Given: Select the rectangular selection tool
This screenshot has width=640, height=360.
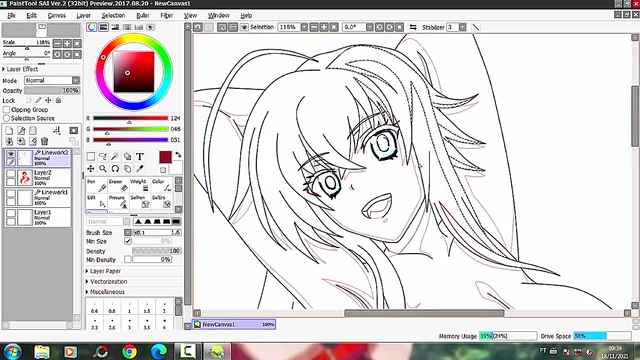Looking at the screenshot, I should [x=91, y=157].
